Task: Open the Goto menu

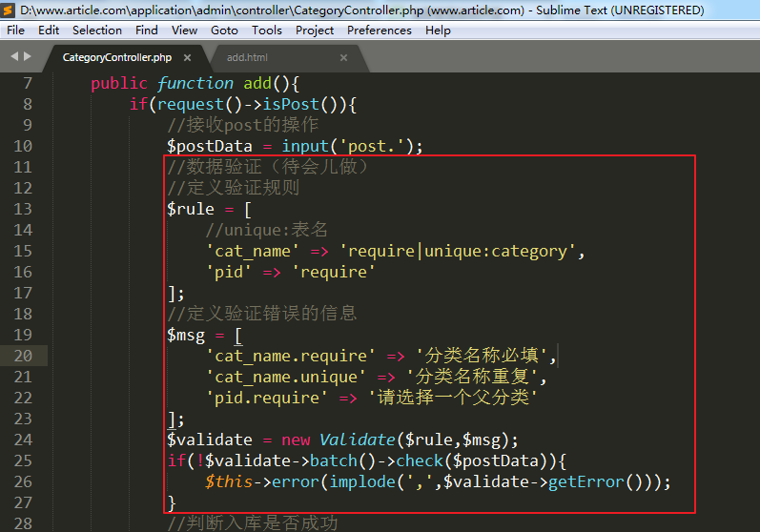Action: tap(224, 30)
